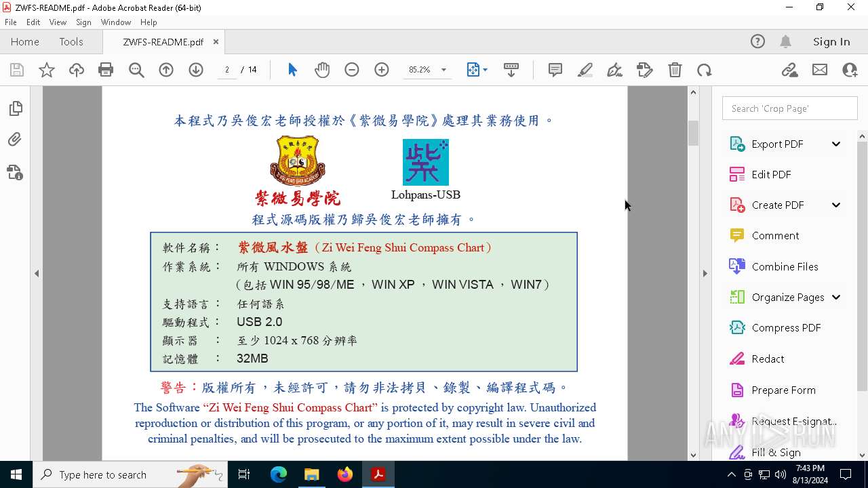Click the Windows Start button

16,474
